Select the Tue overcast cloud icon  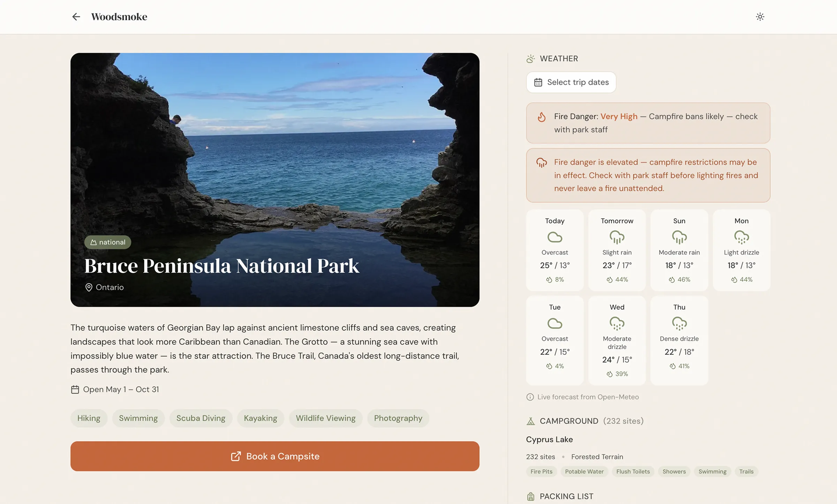tap(555, 323)
